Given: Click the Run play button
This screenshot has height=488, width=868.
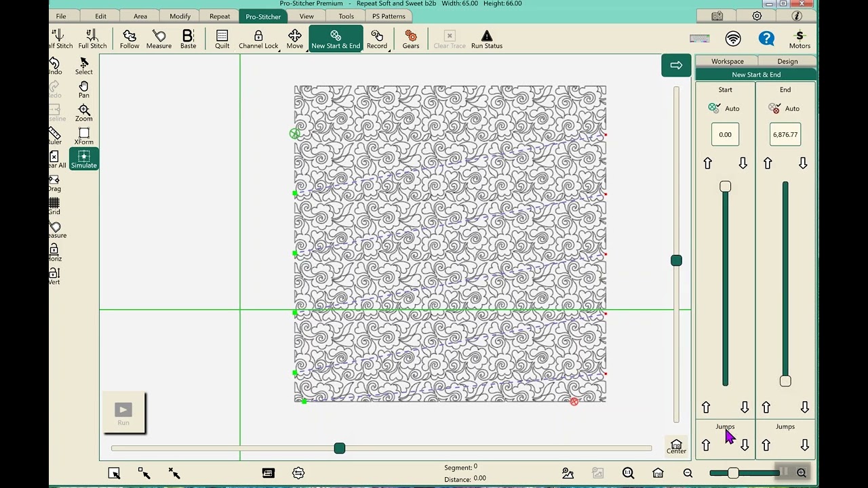Looking at the screenshot, I should pyautogui.click(x=123, y=412).
